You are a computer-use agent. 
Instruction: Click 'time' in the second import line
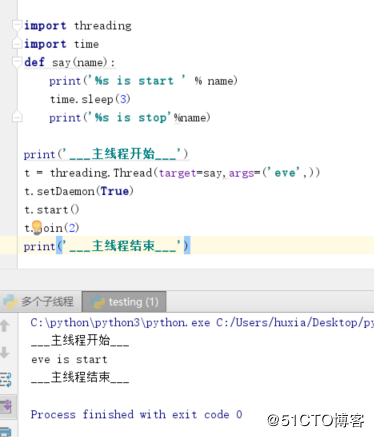pos(86,44)
